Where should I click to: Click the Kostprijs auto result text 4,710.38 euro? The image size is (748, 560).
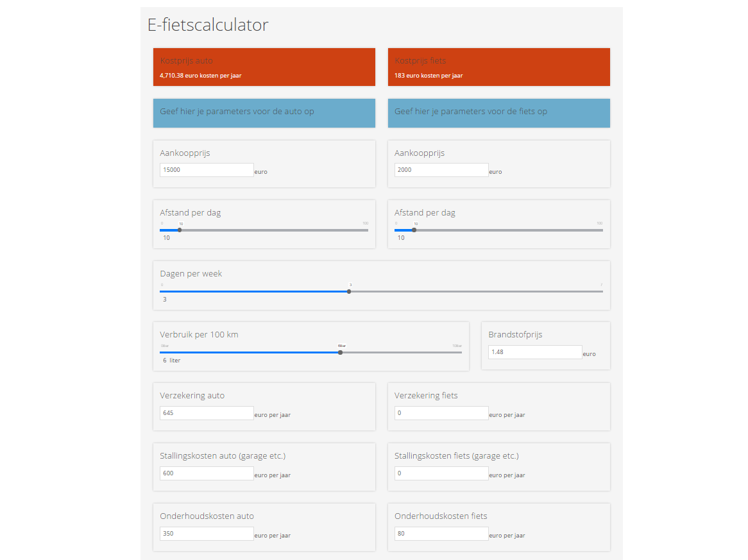point(200,75)
